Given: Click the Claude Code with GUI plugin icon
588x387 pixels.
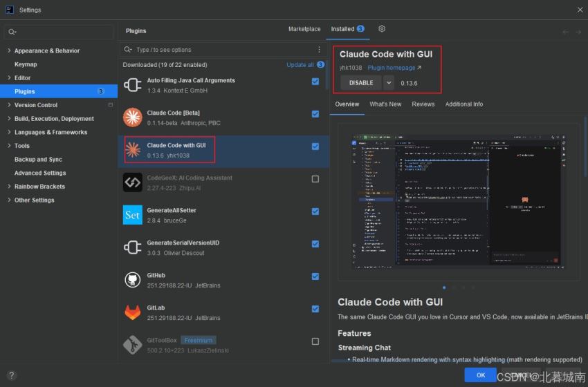Looking at the screenshot, I should pos(132,150).
